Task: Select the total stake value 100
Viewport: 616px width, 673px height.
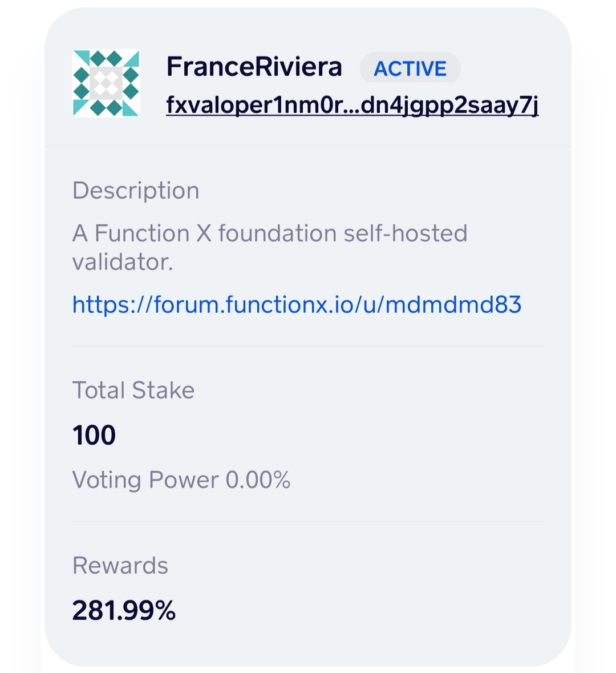Action: point(94,435)
